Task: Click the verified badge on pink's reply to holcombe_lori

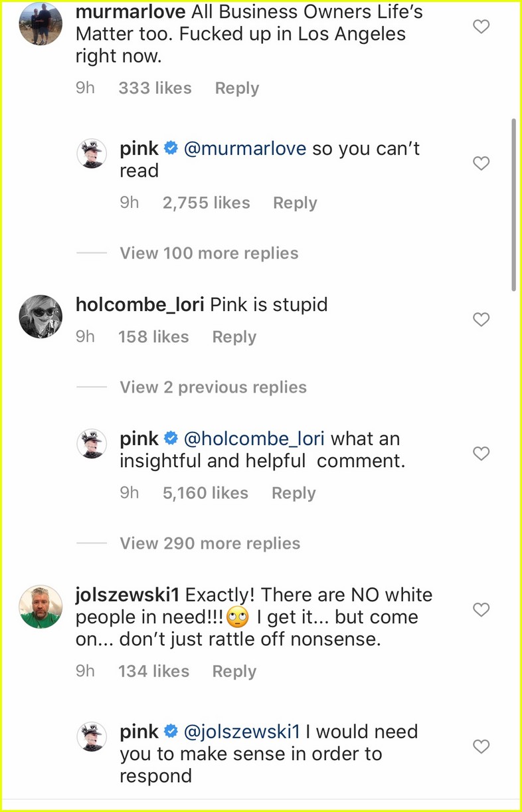Action: 171,438
